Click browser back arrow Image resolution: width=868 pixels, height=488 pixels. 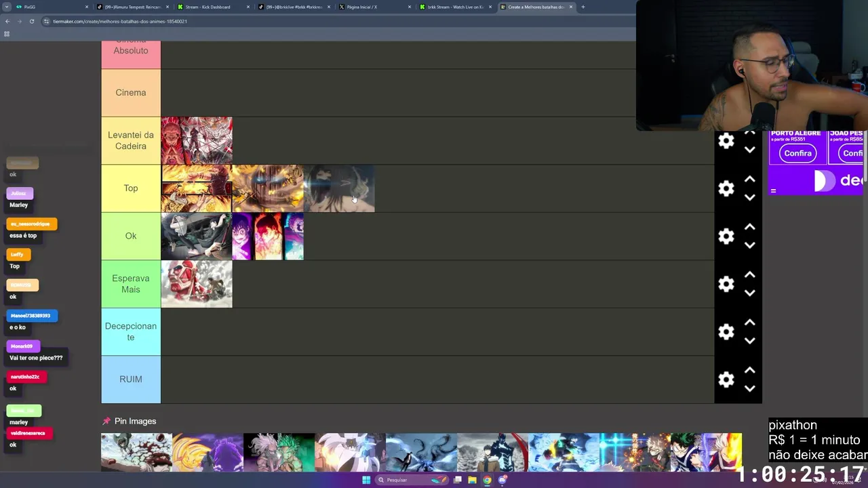pos(7,21)
